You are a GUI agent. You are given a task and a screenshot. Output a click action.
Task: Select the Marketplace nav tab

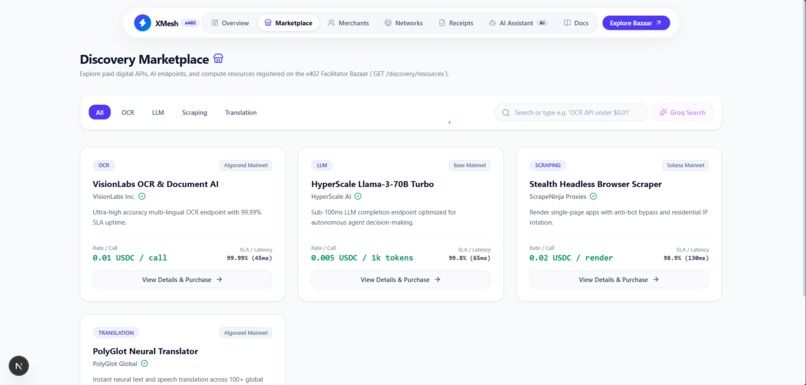[288, 23]
